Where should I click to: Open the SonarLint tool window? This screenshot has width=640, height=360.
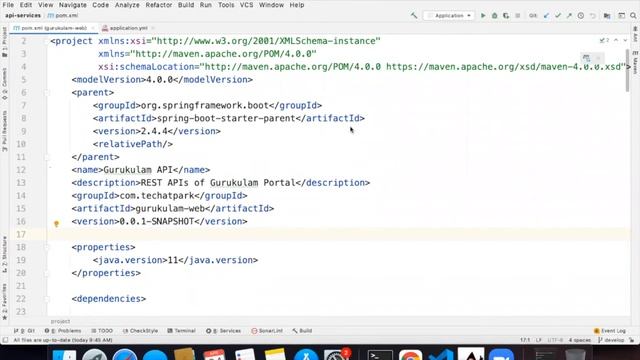click(267, 331)
